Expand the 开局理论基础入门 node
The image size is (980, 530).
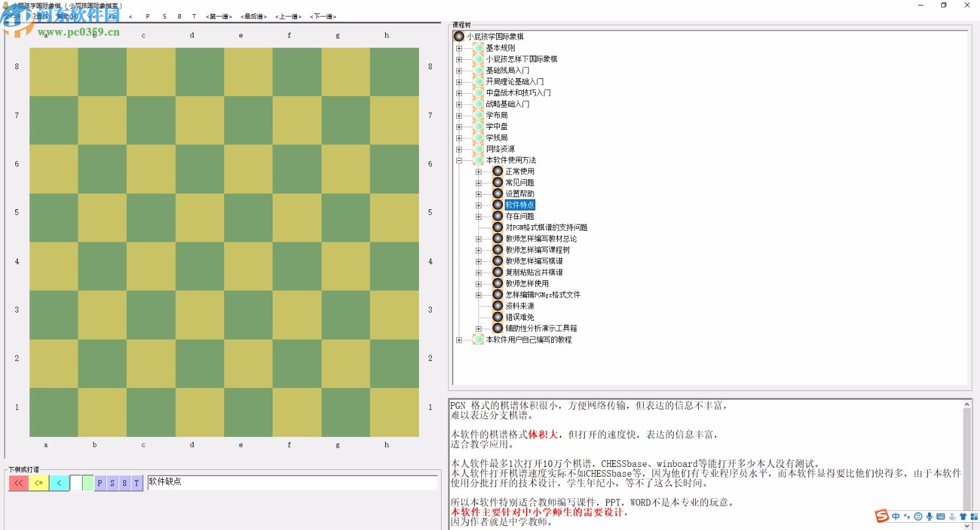click(x=459, y=81)
